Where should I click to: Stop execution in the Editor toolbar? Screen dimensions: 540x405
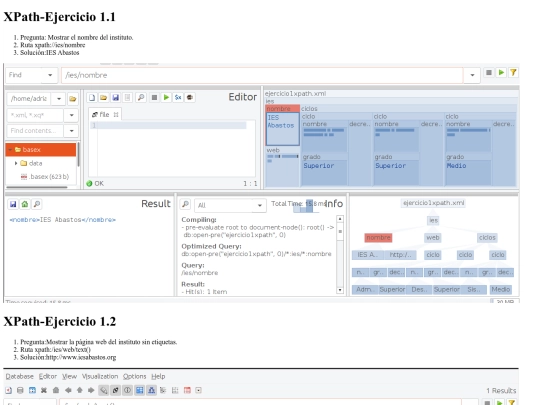tap(154, 97)
